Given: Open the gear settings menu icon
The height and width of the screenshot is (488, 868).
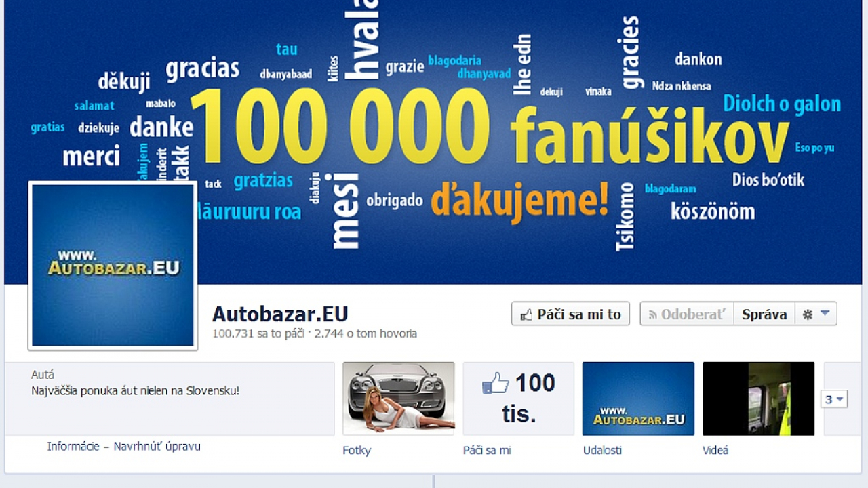Looking at the screenshot, I should [807, 314].
